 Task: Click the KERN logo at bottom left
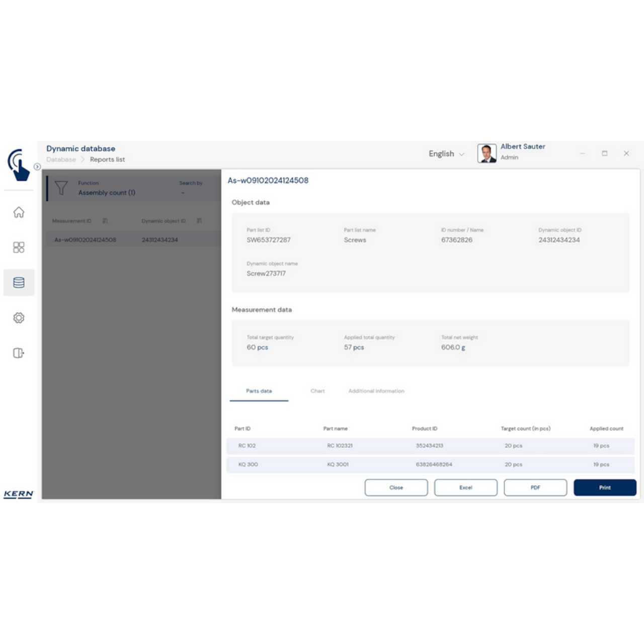19,495
